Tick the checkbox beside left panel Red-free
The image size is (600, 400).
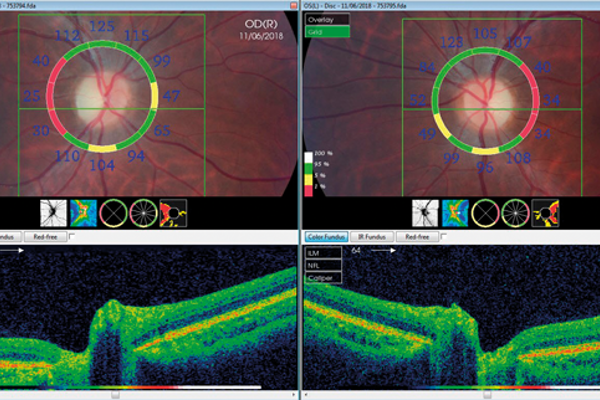pos(73,237)
